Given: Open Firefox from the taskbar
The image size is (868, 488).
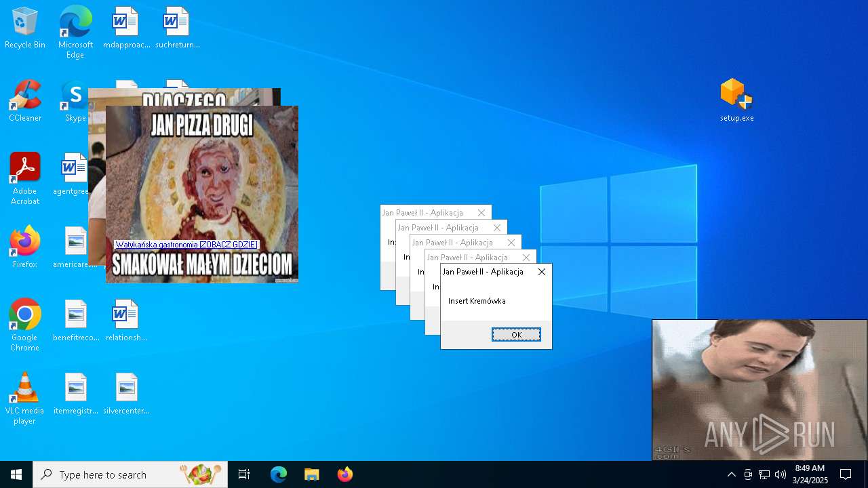Looking at the screenshot, I should point(344,474).
